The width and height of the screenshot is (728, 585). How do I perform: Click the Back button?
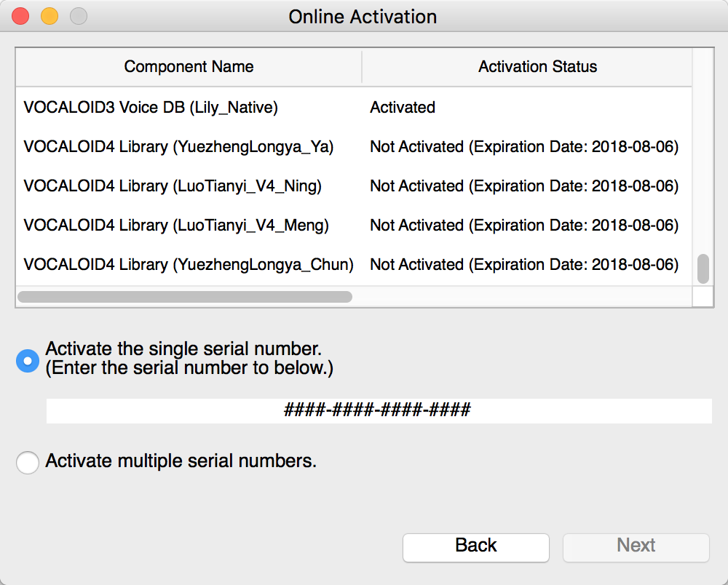click(x=476, y=547)
